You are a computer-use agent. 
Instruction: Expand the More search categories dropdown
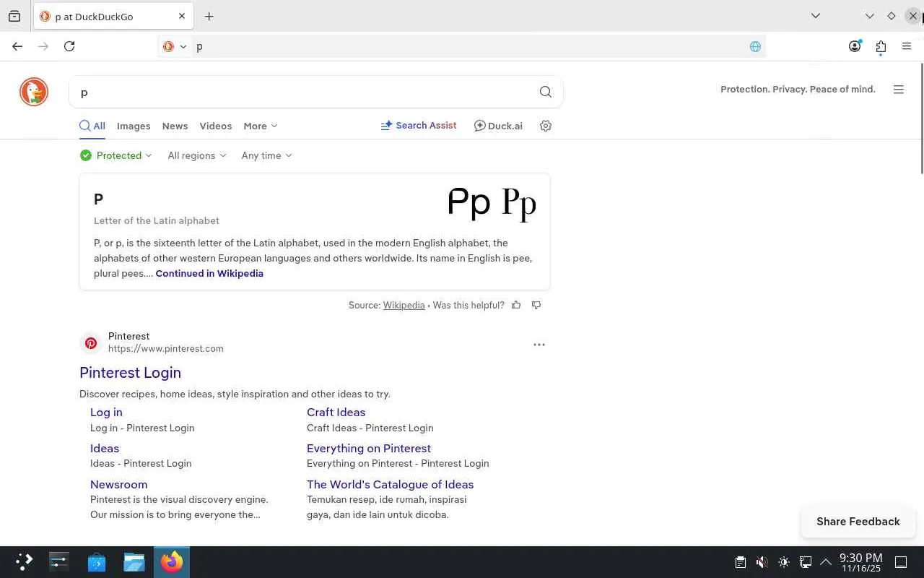point(261,126)
